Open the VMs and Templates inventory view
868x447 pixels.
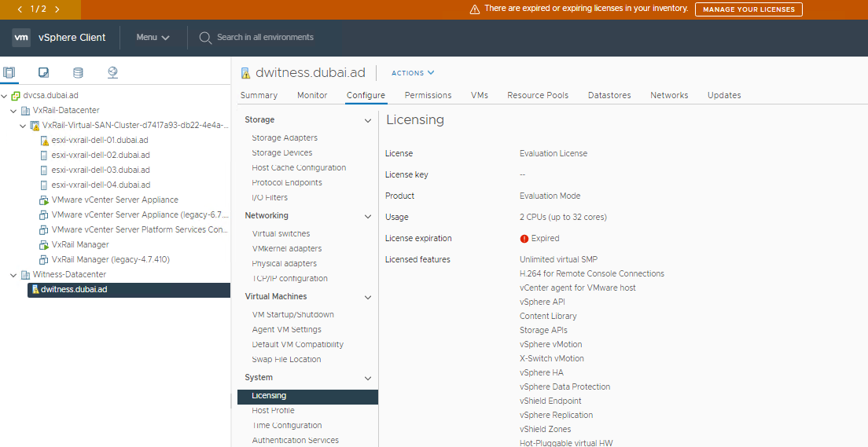point(43,72)
